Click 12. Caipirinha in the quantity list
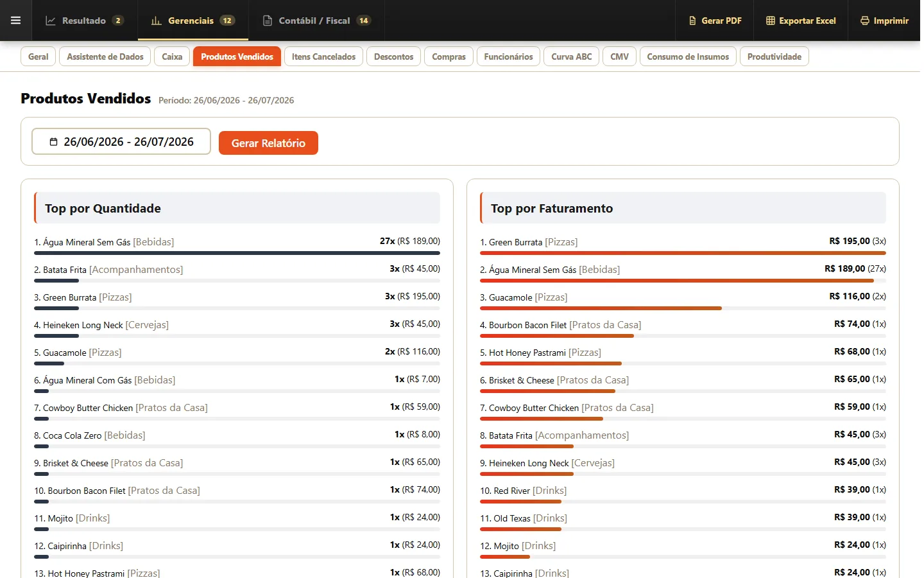Viewport: 924px width, 578px height. click(78, 546)
